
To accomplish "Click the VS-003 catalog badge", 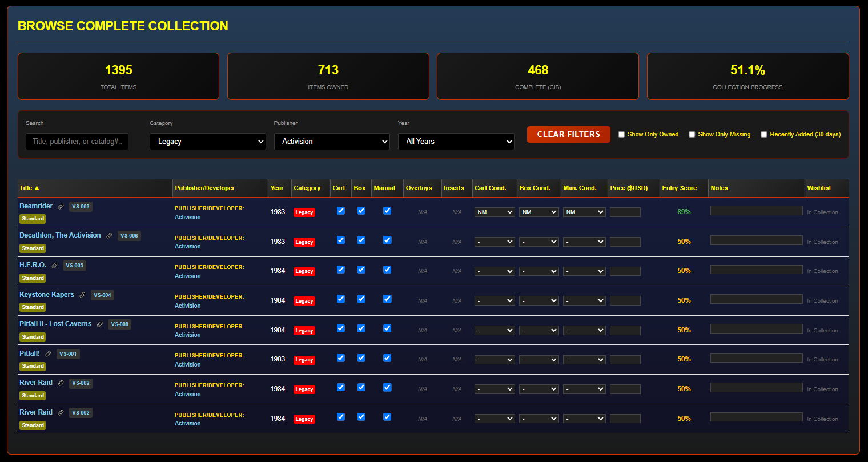I will point(81,207).
